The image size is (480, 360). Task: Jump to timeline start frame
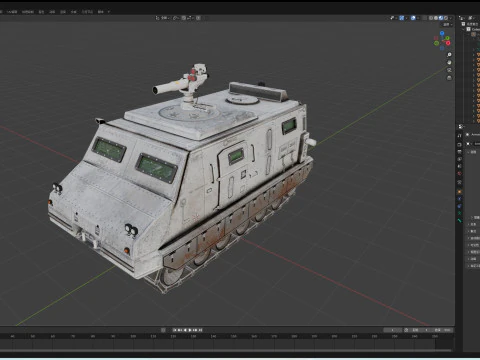click(175, 330)
